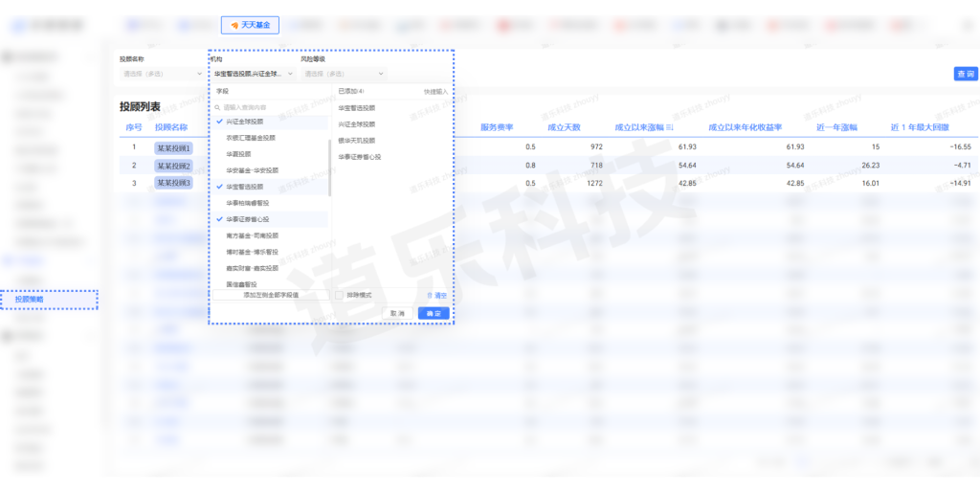Click the trash icon next to 清空
This screenshot has height=492, width=980.
(x=430, y=296)
